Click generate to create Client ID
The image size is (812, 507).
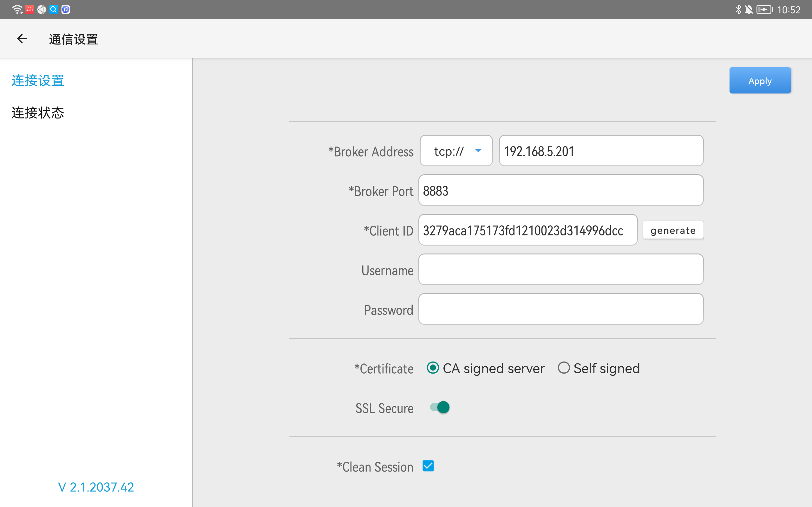tap(673, 230)
